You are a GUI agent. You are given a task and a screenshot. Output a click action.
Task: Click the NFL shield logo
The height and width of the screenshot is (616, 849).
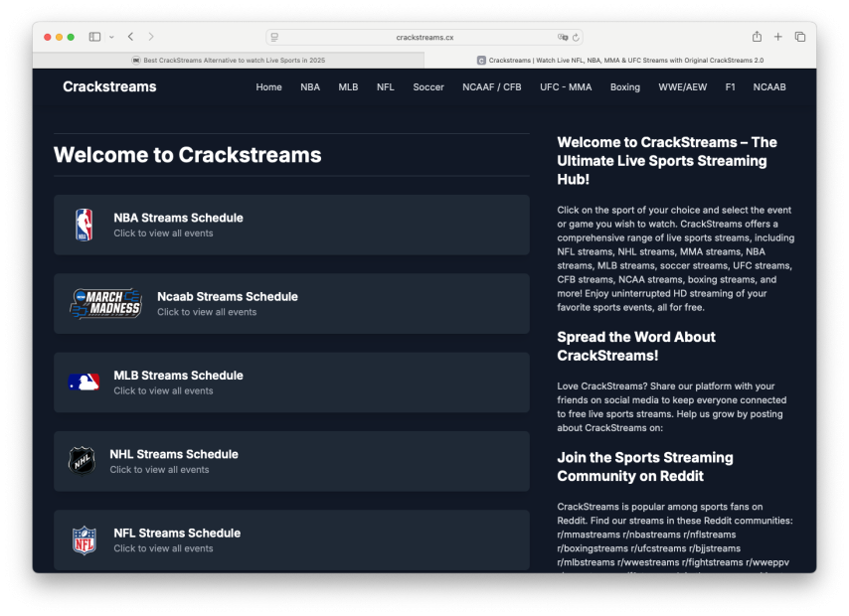tap(84, 539)
